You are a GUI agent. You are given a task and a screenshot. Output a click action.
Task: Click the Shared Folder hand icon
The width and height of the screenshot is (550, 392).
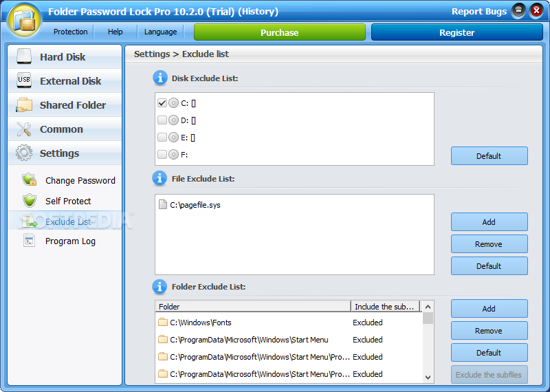(x=24, y=105)
